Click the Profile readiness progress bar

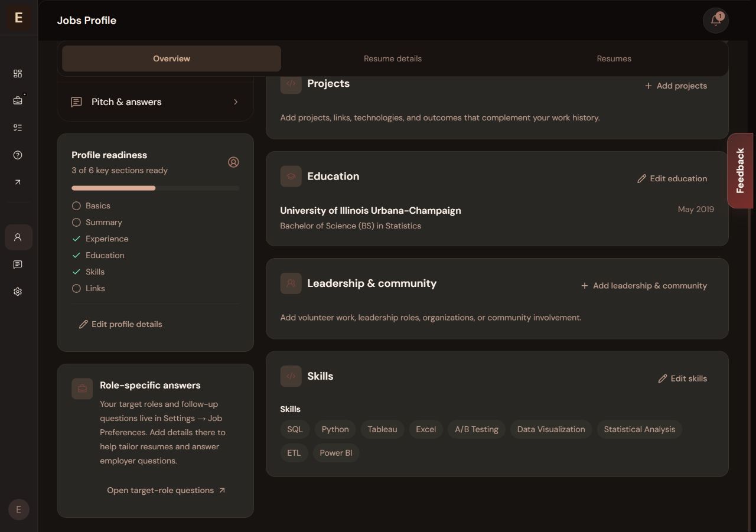(x=155, y=188)
